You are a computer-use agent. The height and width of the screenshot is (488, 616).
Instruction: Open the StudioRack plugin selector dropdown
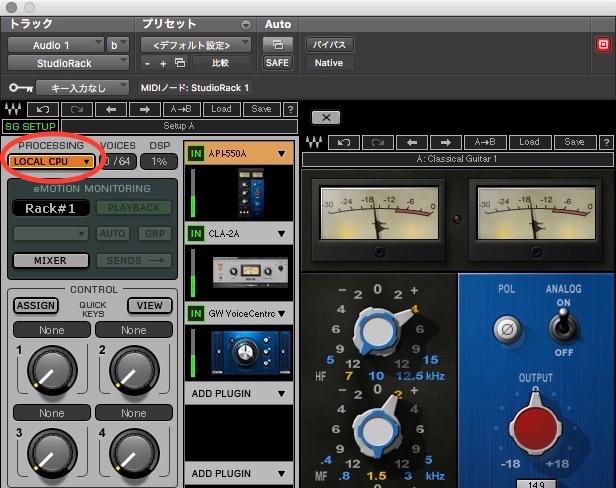click(68, 63)
